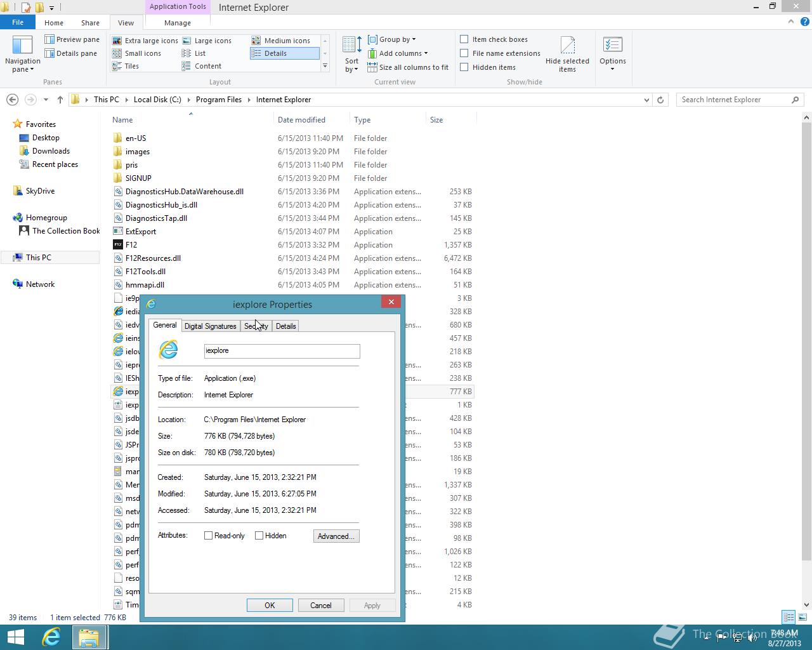Expand the address bar history dropdown
The width and height of the screenshot is (812, 650).
click(646, 100)
